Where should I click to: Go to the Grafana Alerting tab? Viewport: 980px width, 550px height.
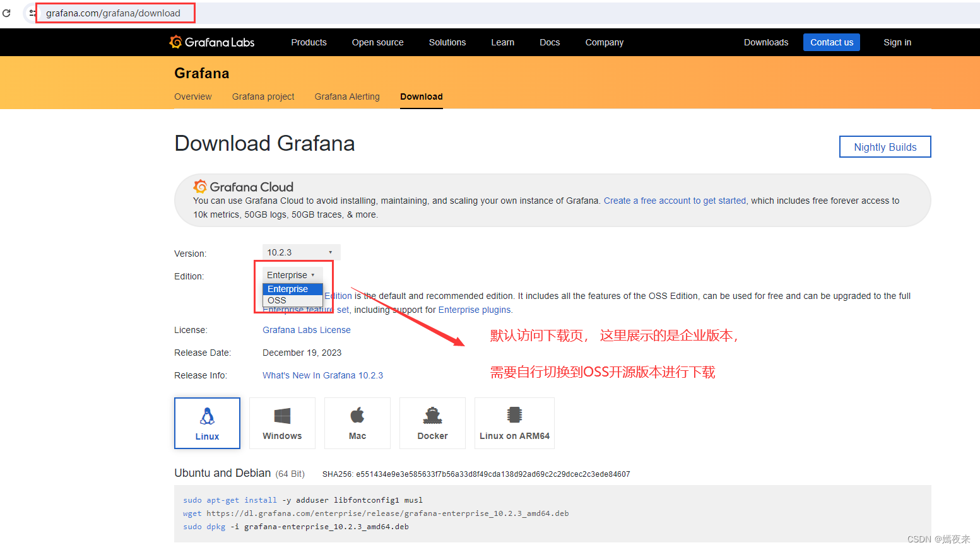(x=347, y=97)
